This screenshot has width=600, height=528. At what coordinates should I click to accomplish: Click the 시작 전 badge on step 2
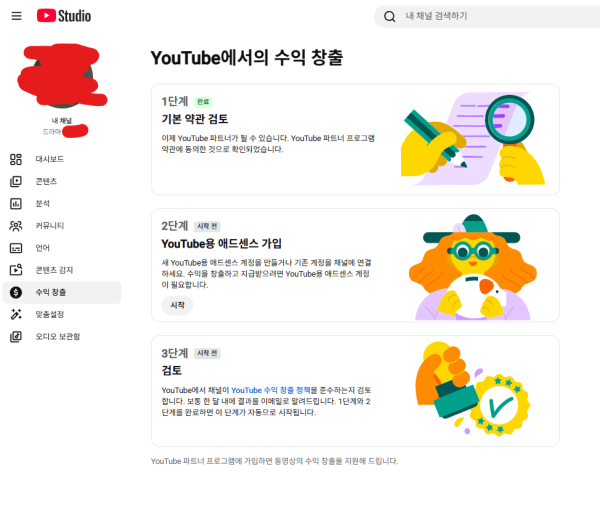(x=207, y=226)
